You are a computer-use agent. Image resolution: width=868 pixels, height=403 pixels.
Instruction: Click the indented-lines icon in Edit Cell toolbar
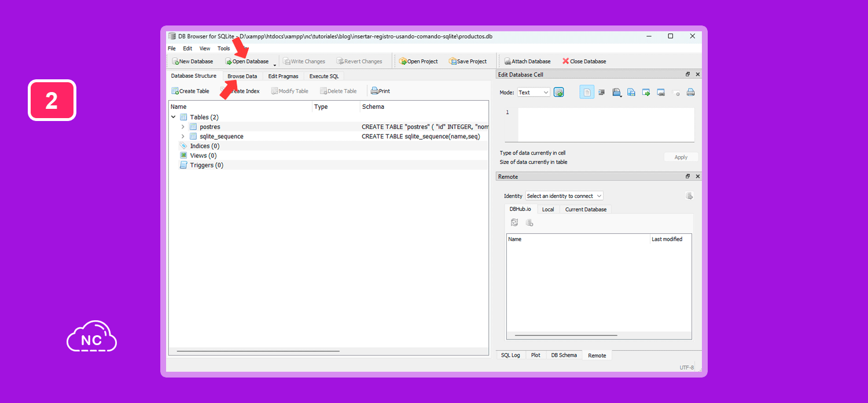click(601, 92)
